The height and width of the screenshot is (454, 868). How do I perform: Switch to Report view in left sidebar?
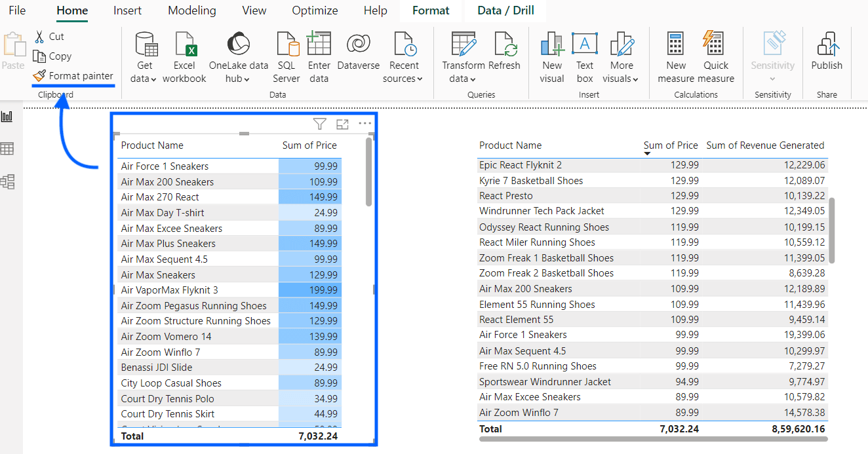pyautogui.click(x=7, y=117)
